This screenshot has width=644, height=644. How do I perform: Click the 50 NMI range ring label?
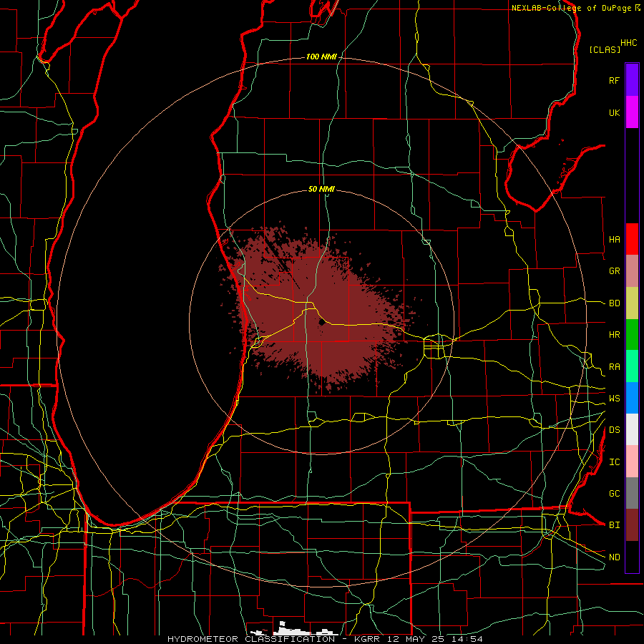coord(321,189)
